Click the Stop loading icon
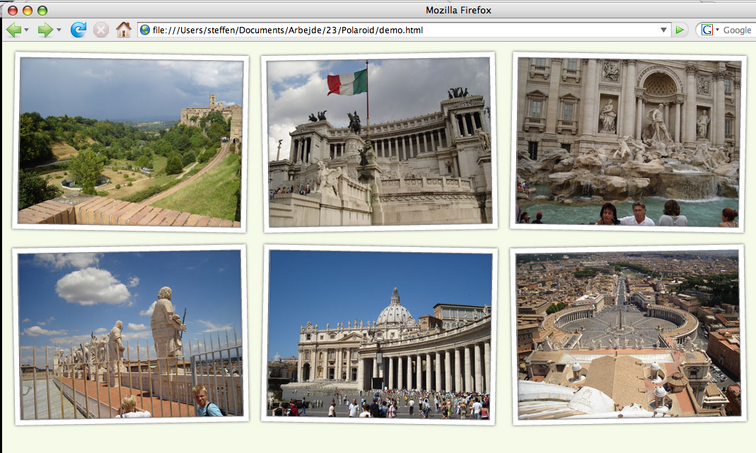The image size is (756, 453). pyautogui.click(x=101, y=30)
